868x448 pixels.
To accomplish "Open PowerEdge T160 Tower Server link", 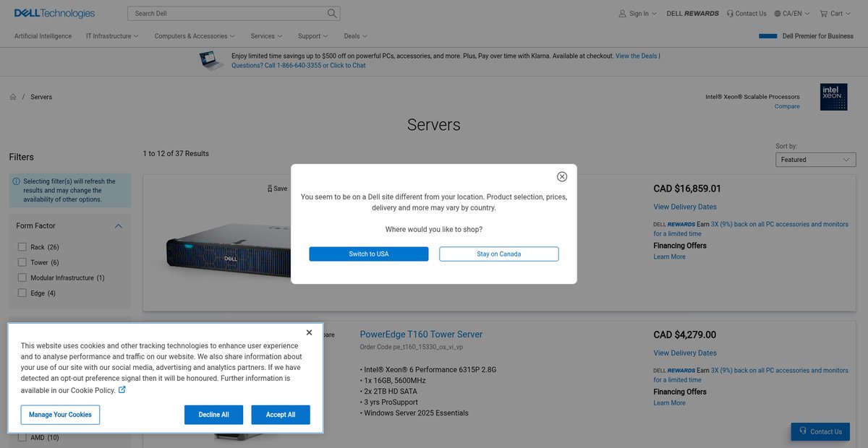I will click(421, 335).
